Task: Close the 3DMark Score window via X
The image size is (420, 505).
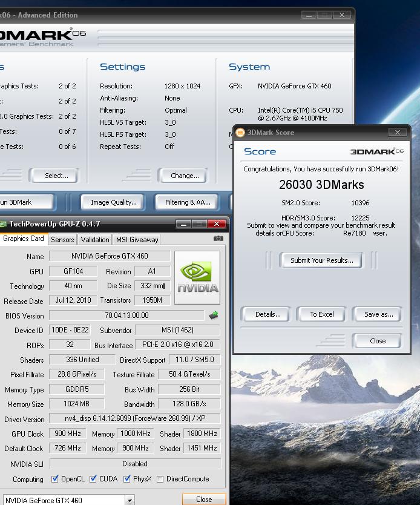Action: tap(398, 133)
